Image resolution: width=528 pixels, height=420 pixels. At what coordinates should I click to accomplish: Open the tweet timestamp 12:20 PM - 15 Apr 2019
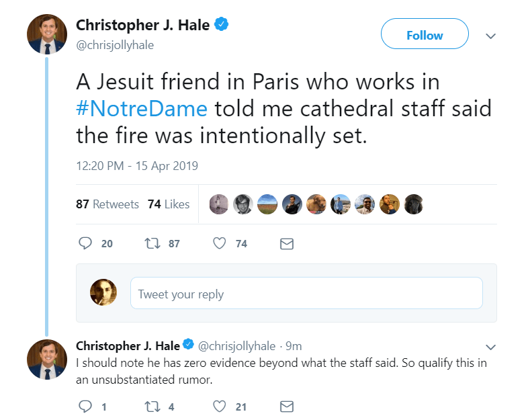(137, 165)
